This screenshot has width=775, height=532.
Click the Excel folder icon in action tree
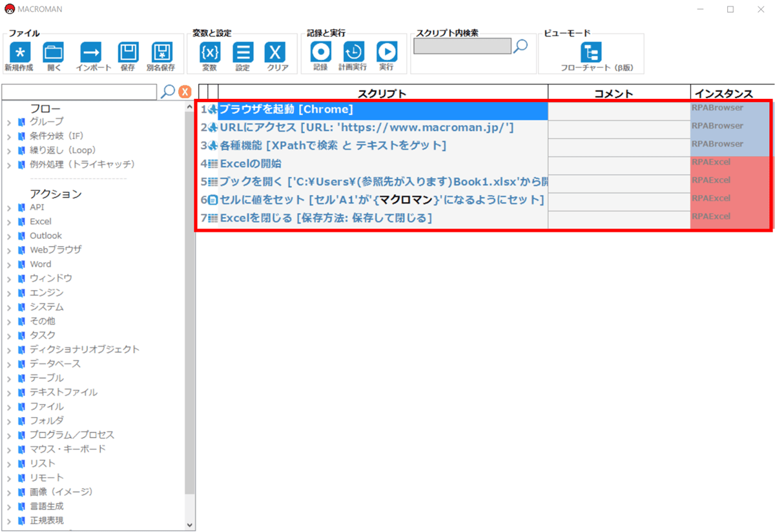[21, 221]
